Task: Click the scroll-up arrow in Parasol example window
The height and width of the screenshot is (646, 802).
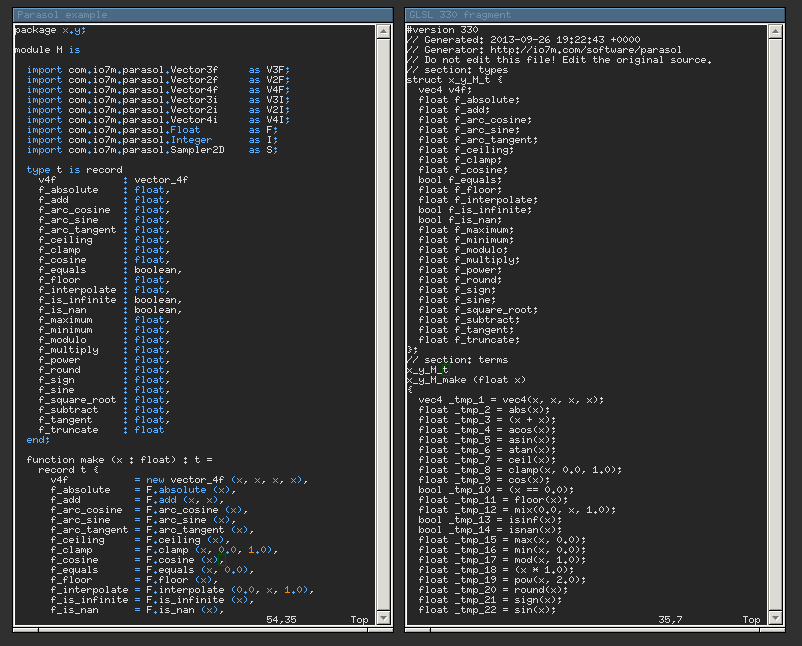Action: pos(384,31)
